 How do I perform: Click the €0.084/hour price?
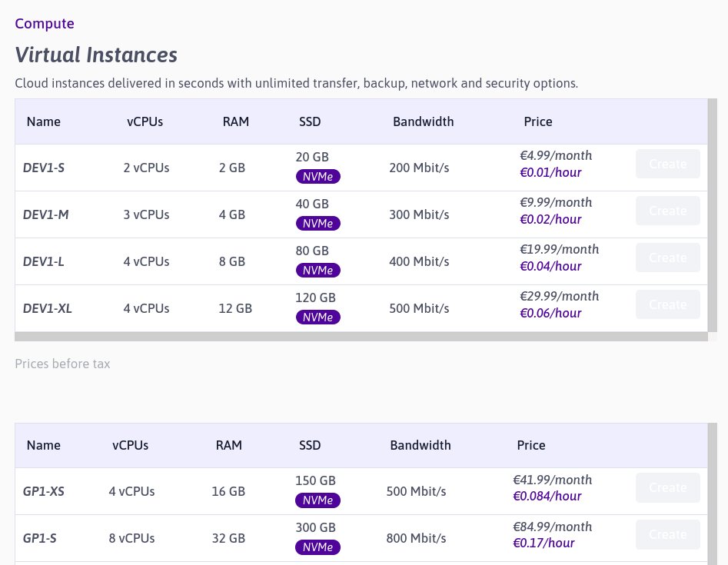pos(547,497)
